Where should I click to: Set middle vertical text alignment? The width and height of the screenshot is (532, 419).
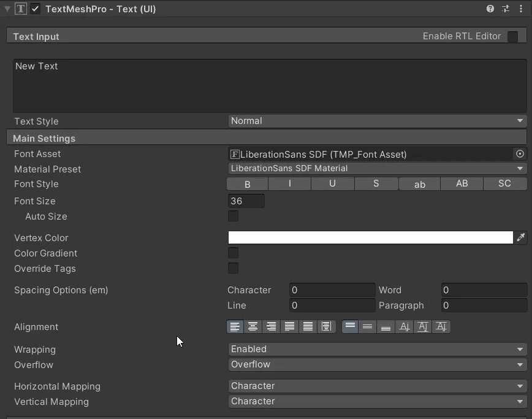point(368,326)
